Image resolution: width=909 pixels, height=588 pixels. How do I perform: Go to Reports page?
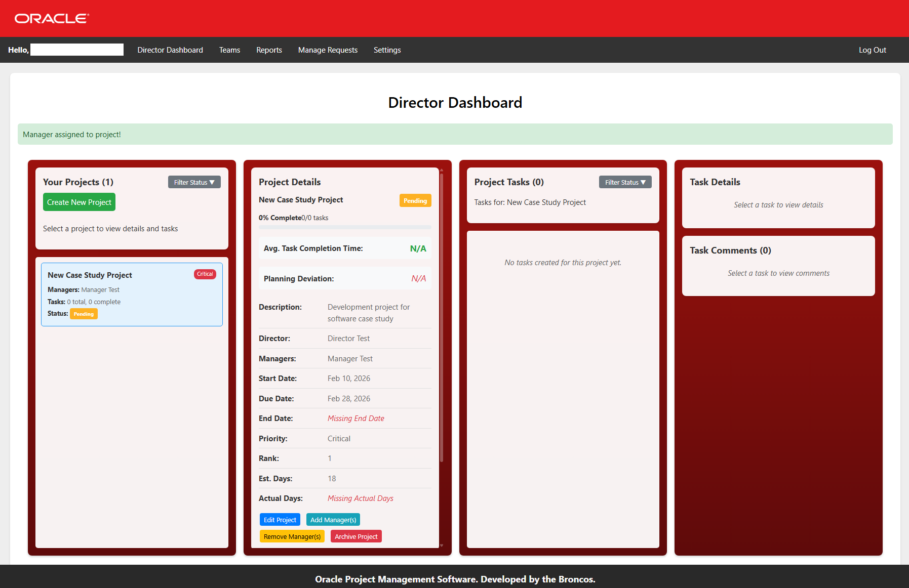coord(269,50)
